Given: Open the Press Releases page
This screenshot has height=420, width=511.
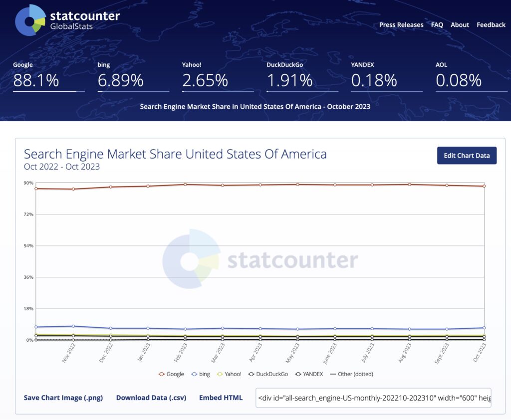Looking at the screenshot, I should point(401,25).
